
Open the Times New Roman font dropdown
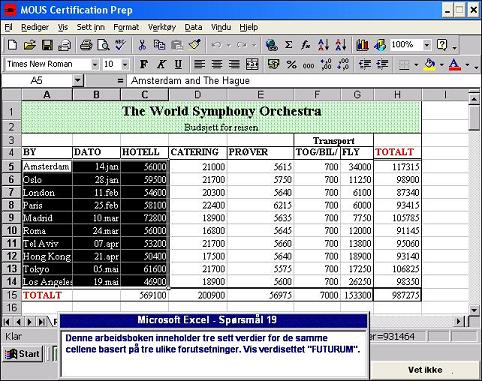click(95, 64)
